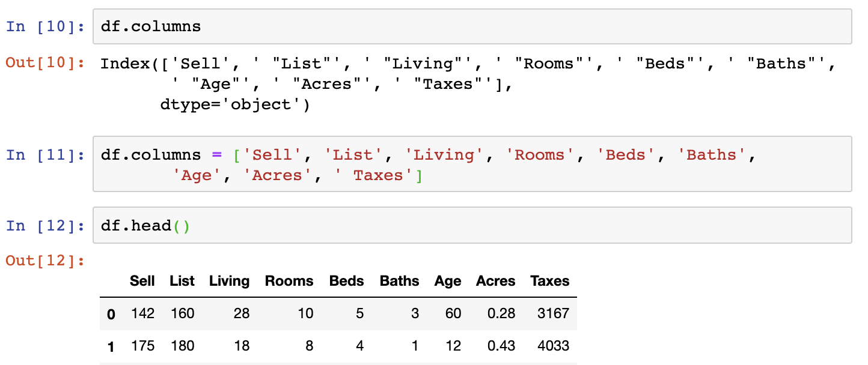This screenshot has height=365, width=868.
Task: Click the In [11] cell prompt
Action: click(45, 155)
